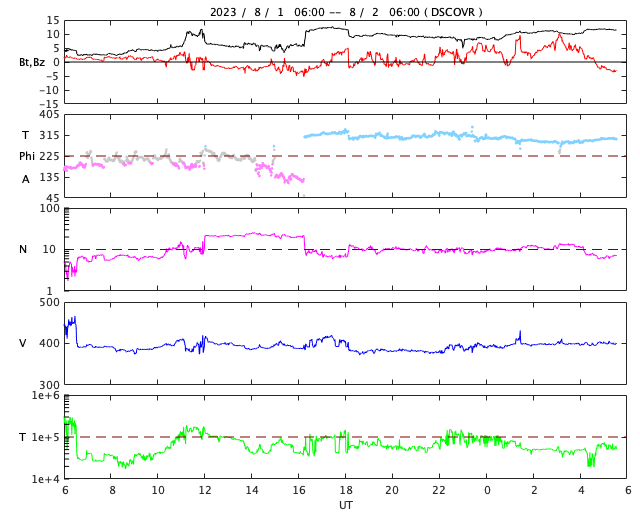Click the '18' hour tick on UT axis
This screenshot has height=512, width=640.
346,490
